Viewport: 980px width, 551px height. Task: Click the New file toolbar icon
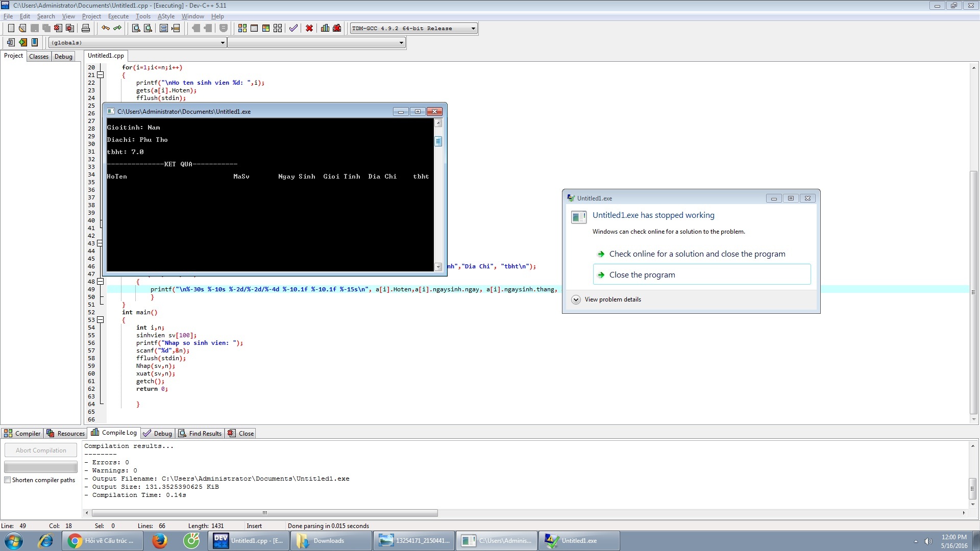tap(11, 28)
